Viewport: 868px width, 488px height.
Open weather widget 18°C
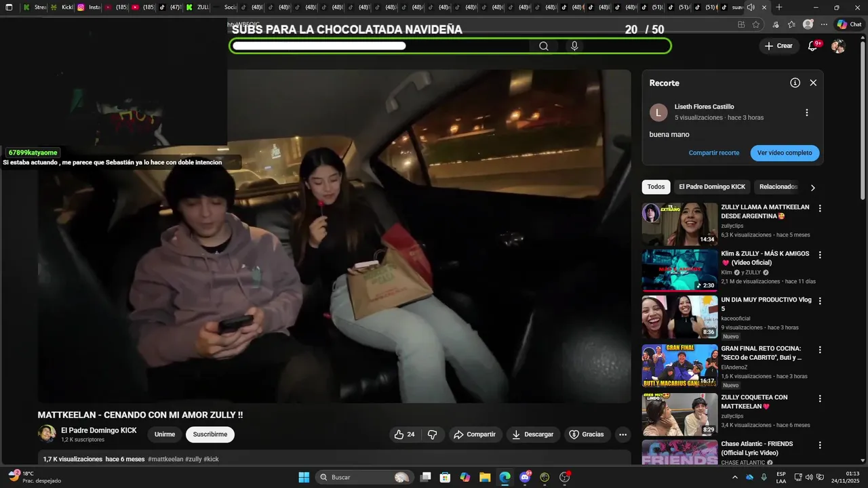pyautogui.click(x=34, y=477)
